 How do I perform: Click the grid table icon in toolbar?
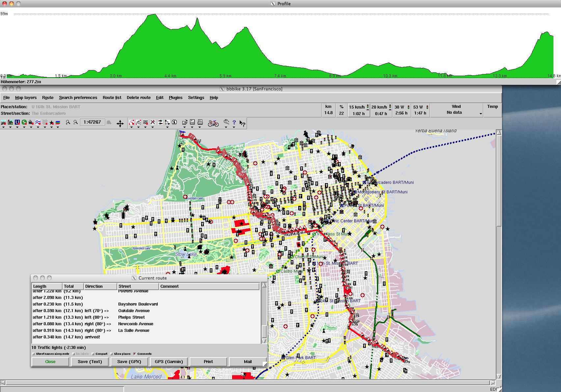[145, 122]
